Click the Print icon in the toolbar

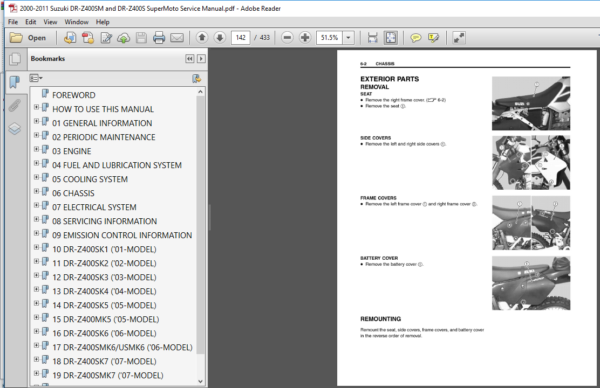[x=159, y=37]
